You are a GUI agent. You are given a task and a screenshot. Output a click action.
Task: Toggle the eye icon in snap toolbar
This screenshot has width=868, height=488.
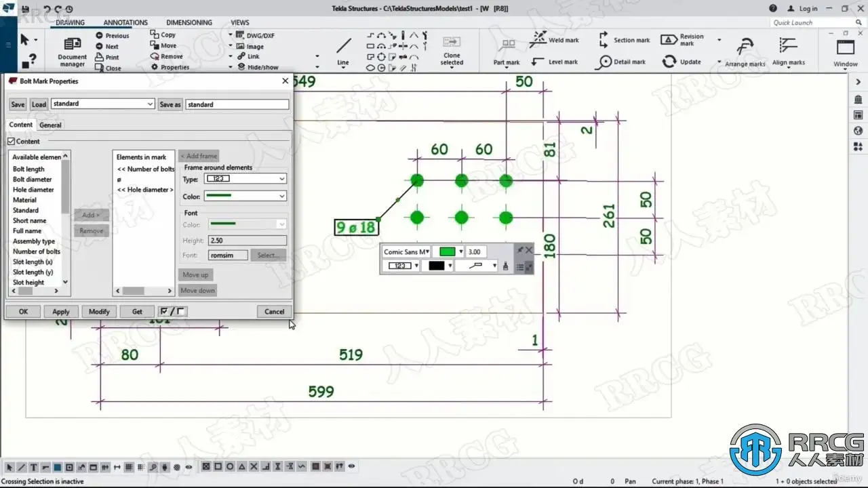(350, 467)
